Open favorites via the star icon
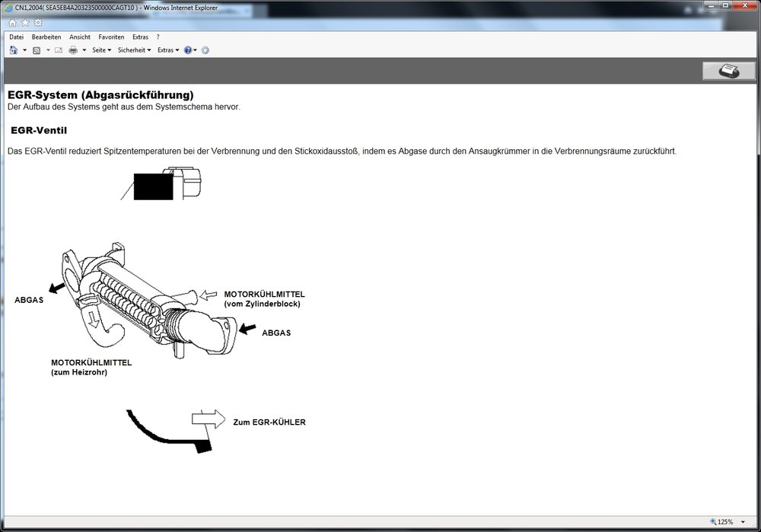 (25, 23)
